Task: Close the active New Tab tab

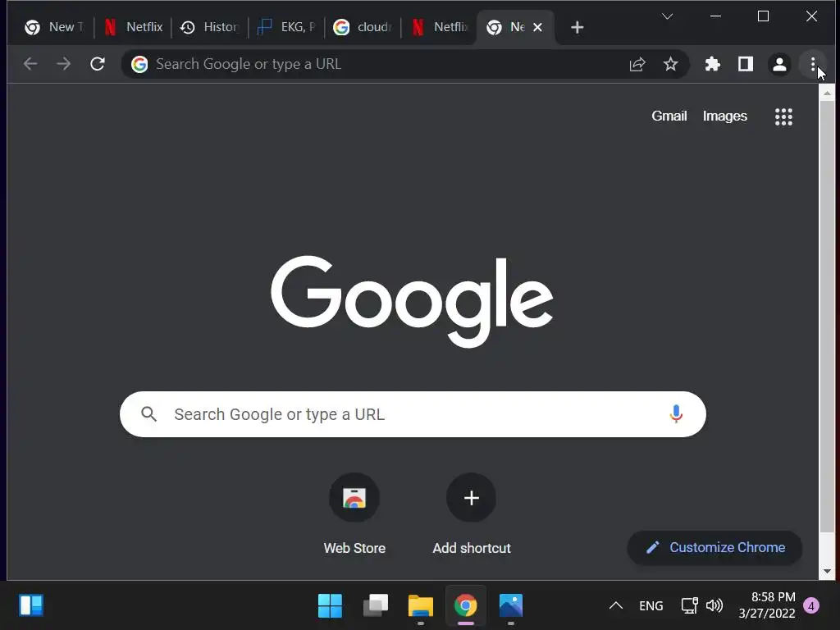Action: click(x=538, y=27)
